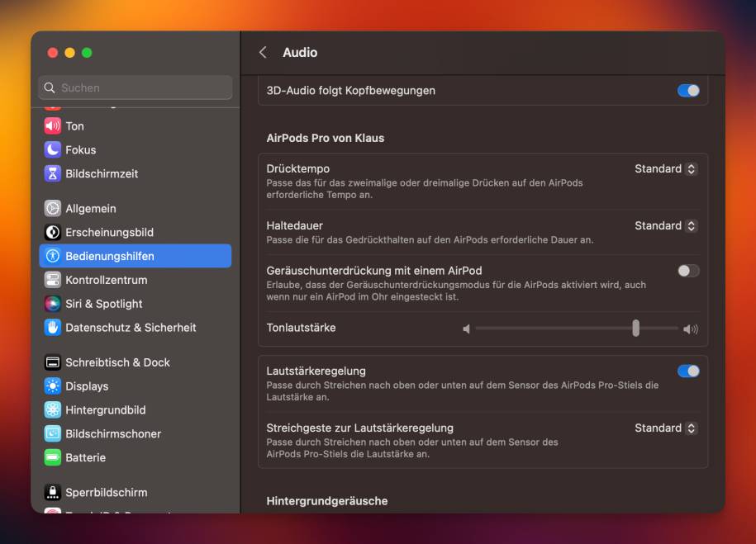This screenshot has height=544, width=756.
Task: Open Streichgeste zur Lautstärkeregelung dropdown
Action: coord(665,428)
